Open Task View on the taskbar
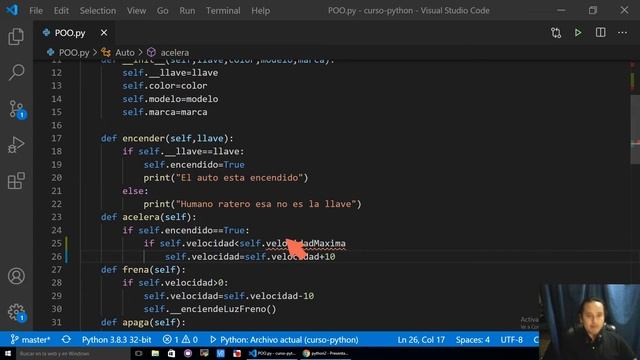Viewport: 640px width, 360px height. [x=139, y=353]
